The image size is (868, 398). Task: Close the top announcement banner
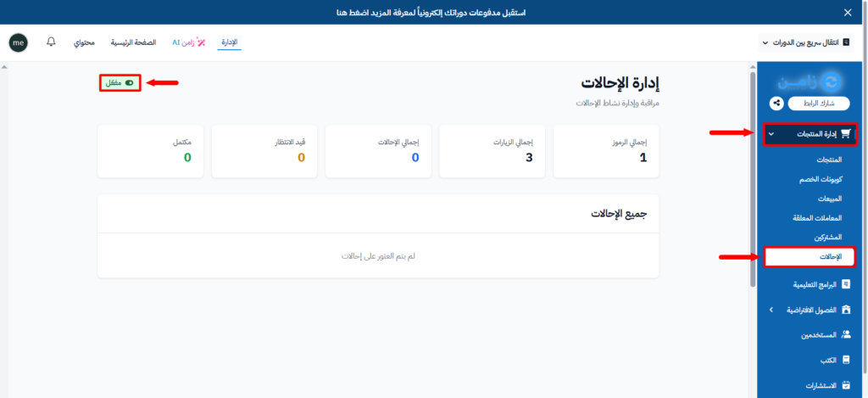point(848,12)
